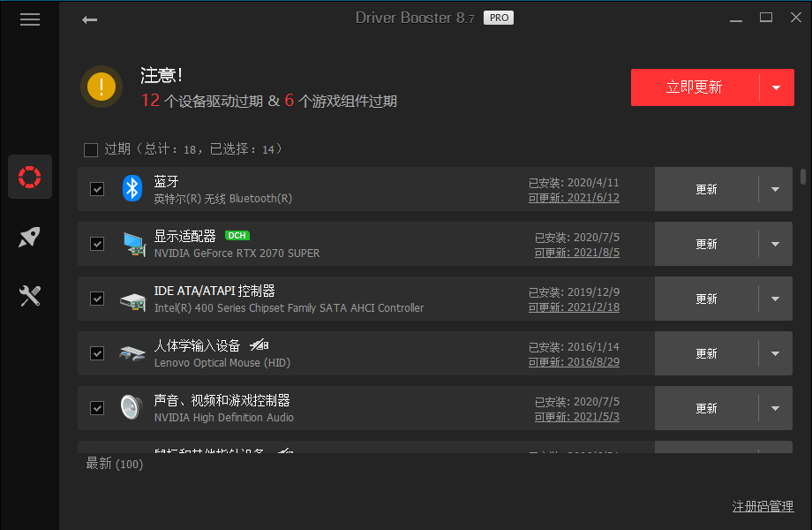Open the hamburger menu
Screen dimensions: 812x530
[29, 19]
